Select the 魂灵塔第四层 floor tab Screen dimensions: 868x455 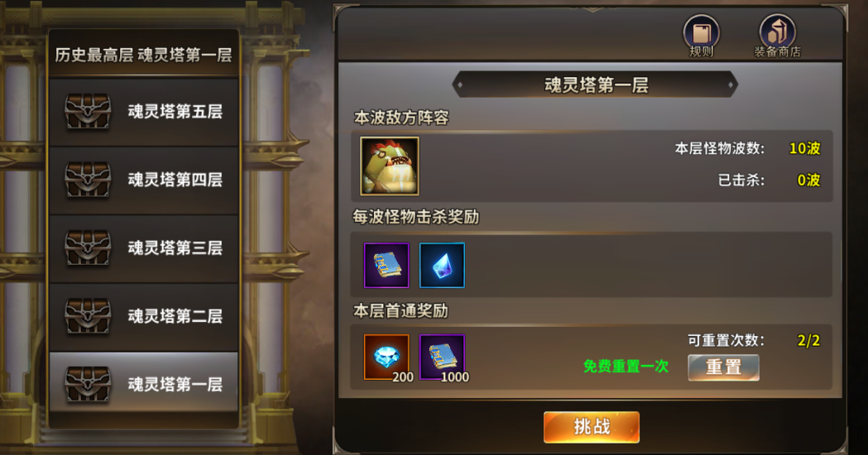tap(144, 180)
